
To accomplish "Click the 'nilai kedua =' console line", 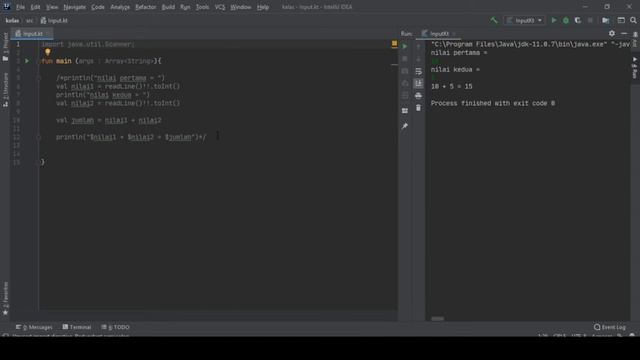I will pyautogui.click(x=455, y=69).
